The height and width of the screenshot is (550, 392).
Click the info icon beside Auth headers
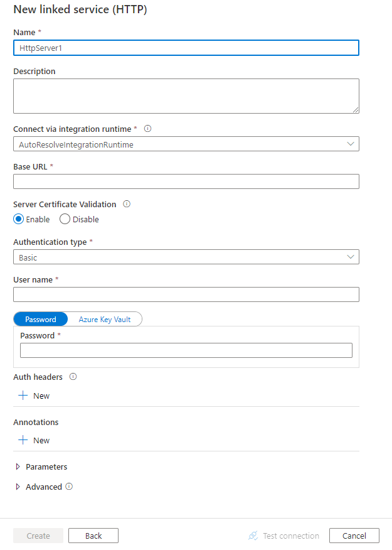73,377
